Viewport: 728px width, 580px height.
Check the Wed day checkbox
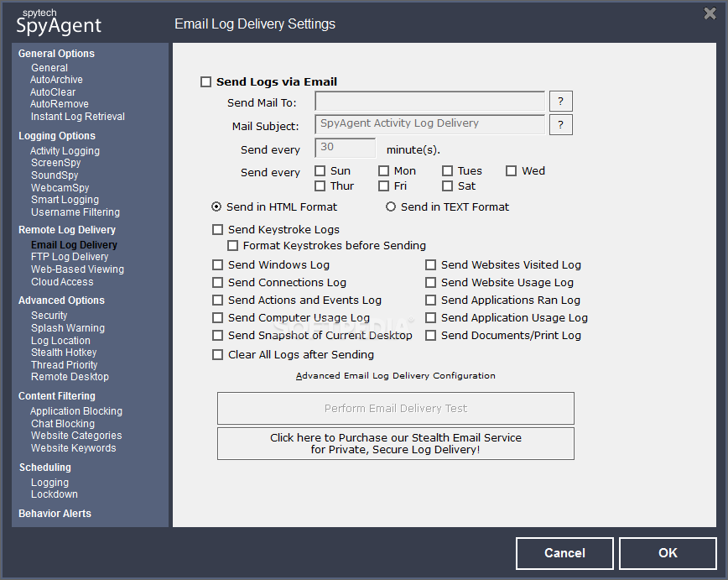click(511, 171)
